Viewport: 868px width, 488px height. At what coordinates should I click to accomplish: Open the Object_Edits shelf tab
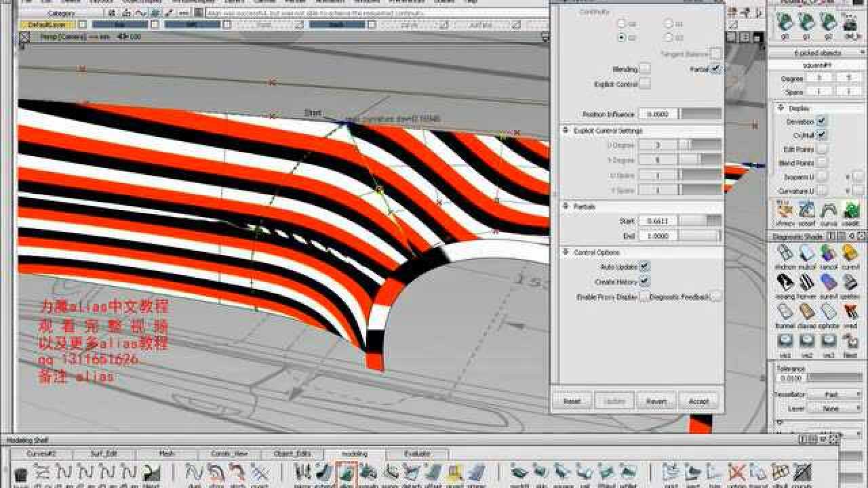point(292,454)
